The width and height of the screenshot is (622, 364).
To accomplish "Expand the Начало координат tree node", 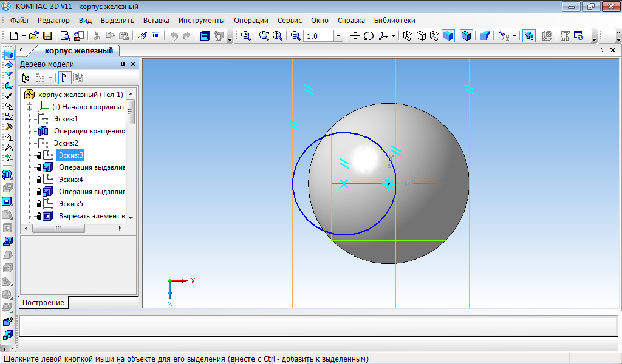I will click(29, 107).
